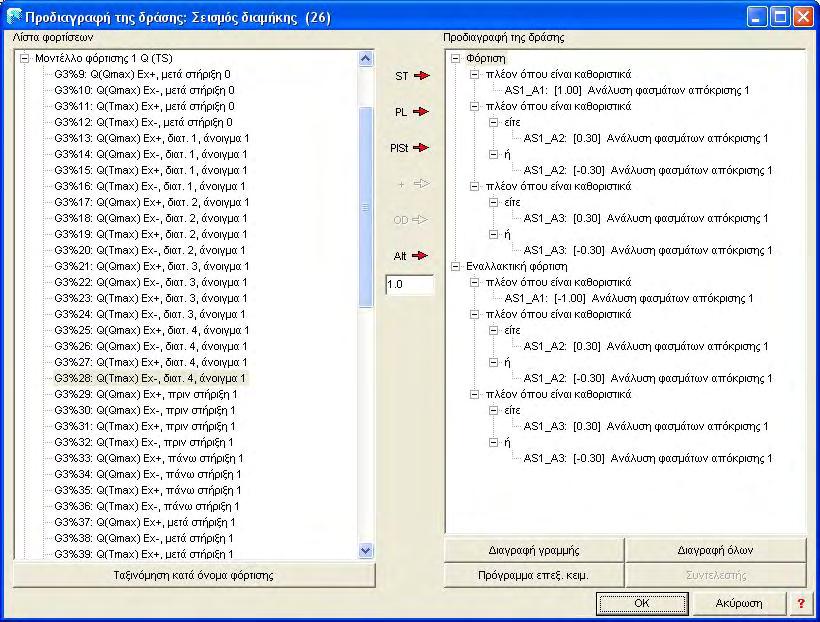Collapse the Εναλλακτική φόρτιση node

pyautogui.click(x=455, y=266)
